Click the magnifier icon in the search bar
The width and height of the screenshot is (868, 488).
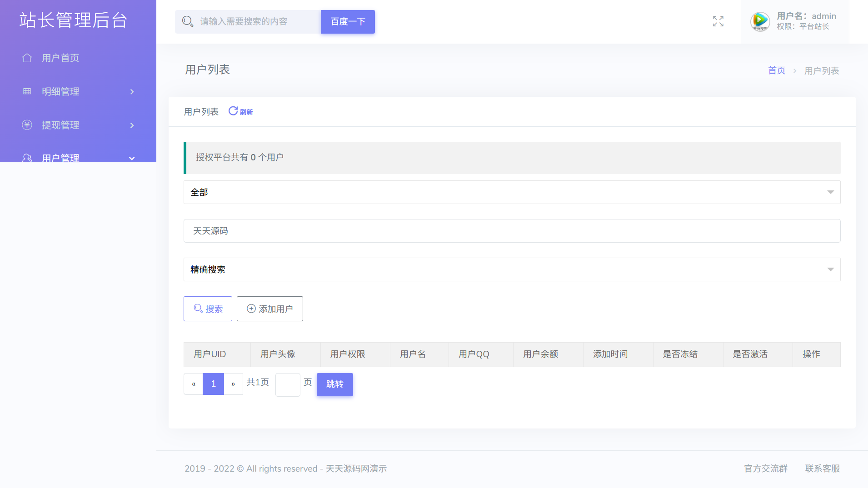[188, 21]
